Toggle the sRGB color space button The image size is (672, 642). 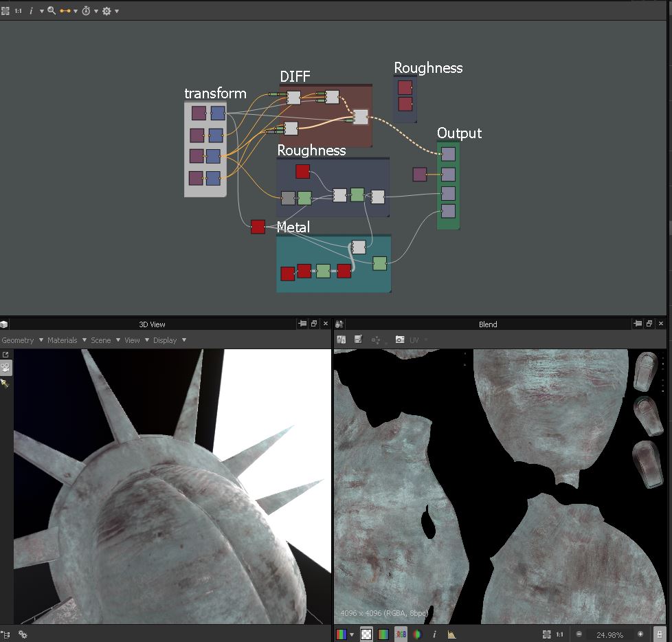click(x=401, y=634)
